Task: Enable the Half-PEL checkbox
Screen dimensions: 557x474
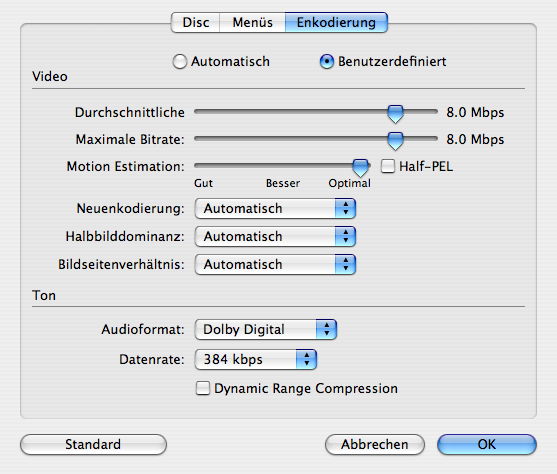Action: pyautogui.click(x=388, y=166)
